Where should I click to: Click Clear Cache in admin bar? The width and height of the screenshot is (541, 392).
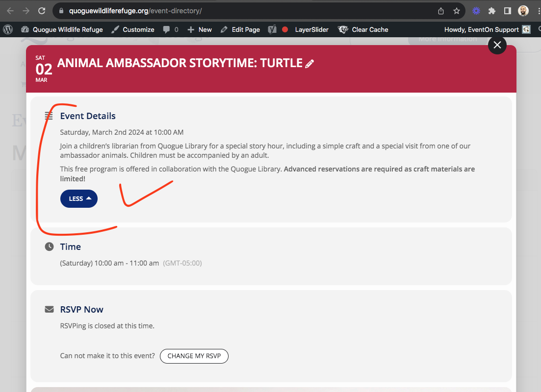tap(363, 30)
